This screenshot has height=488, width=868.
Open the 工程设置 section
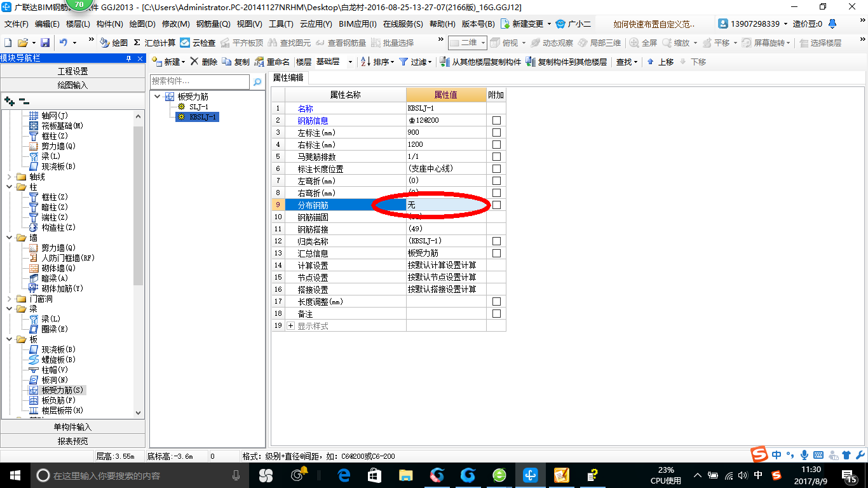coord(72,71)
